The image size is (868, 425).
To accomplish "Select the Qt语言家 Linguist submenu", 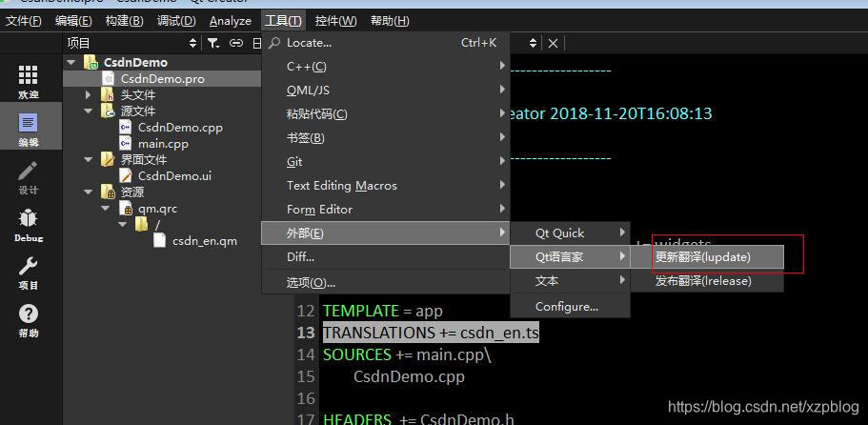I will coord(570,256).
